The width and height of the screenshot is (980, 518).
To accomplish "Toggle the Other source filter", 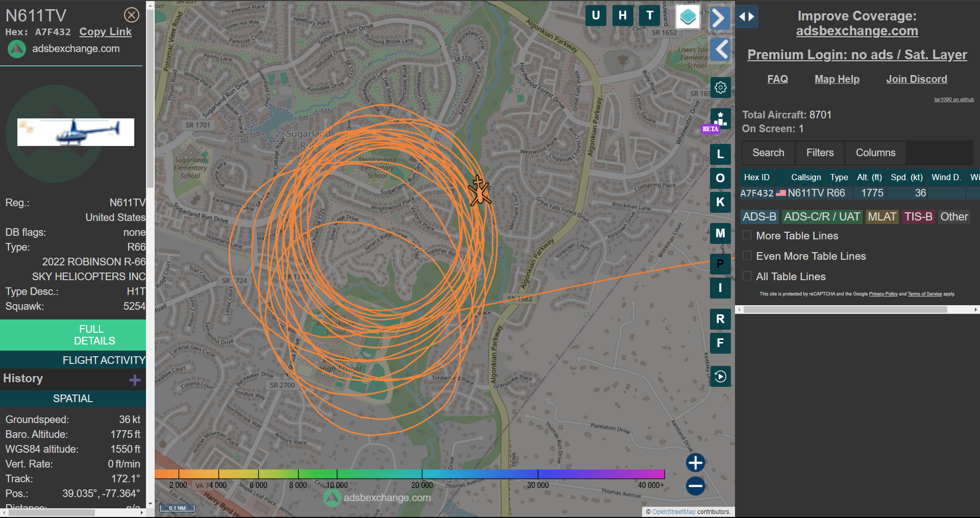I will pyautogui.click(x=954, y=217).
